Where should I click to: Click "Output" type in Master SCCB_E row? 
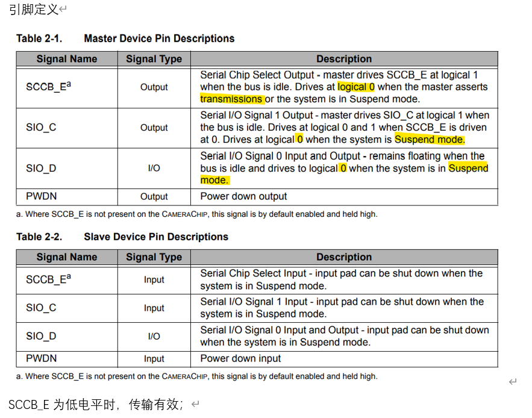coord(154,87)
